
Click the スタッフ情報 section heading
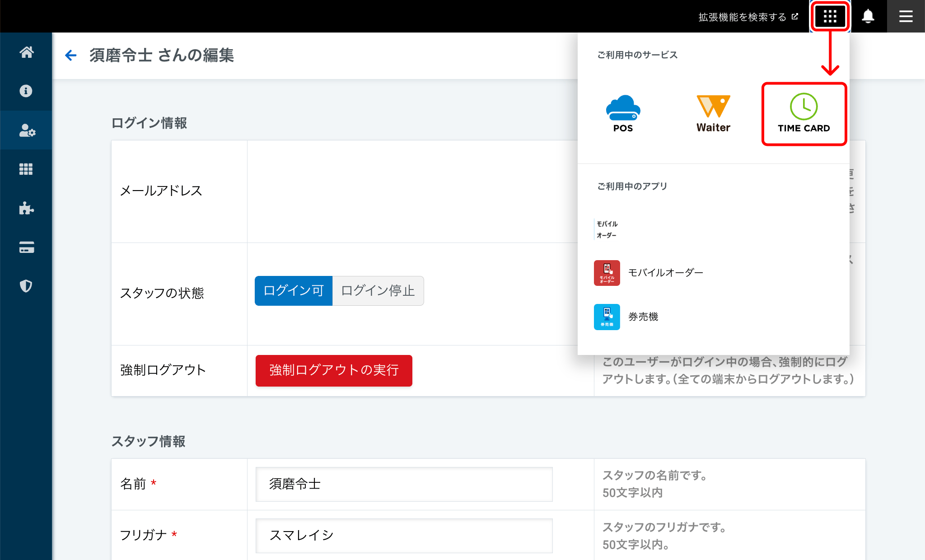point(148,442)
